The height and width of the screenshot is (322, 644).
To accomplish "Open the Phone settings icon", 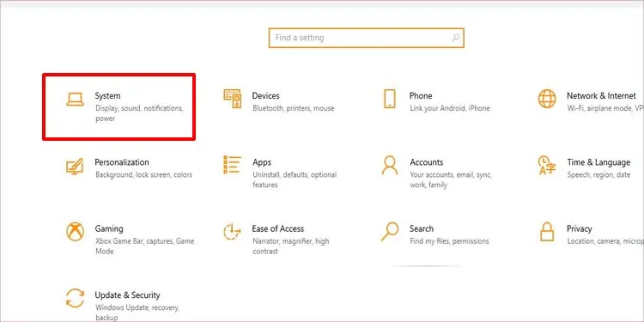I will click(390, 99).
